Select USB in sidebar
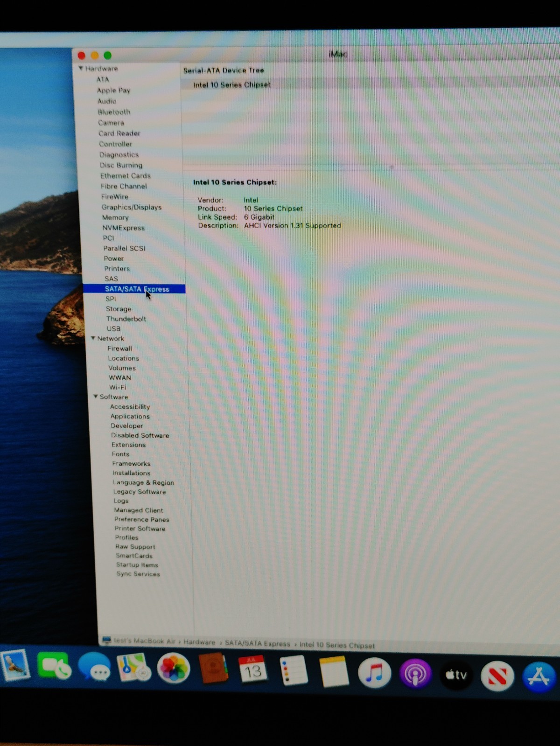This screenshot has height=746, width=560. (x=113, y=328)
